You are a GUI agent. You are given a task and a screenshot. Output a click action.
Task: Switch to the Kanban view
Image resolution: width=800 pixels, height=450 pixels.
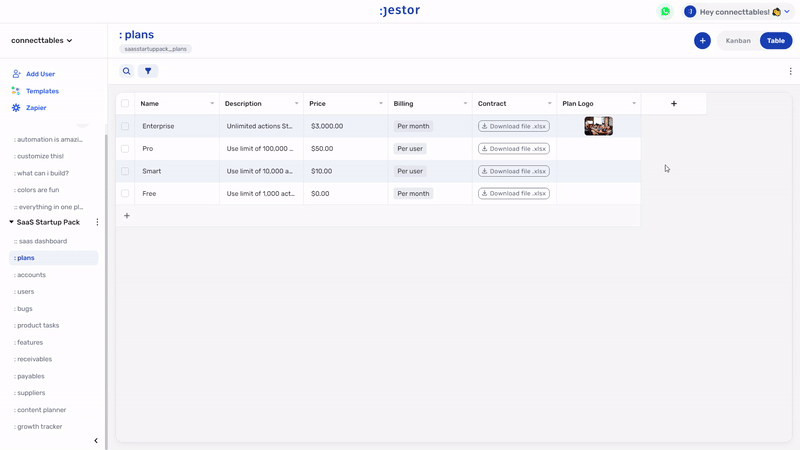pyautogui.click(x=738, y=41)
